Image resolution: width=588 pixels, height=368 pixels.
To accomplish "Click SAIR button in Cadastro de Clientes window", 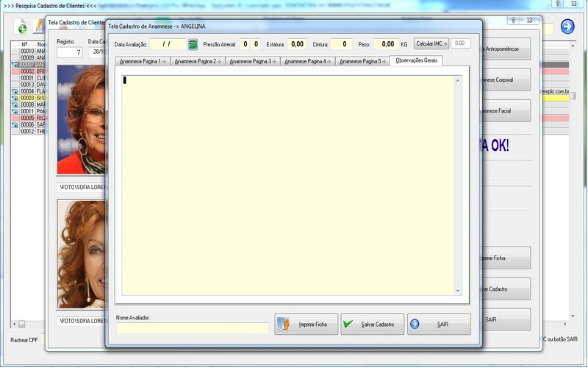I will click(x=506, y=319).
